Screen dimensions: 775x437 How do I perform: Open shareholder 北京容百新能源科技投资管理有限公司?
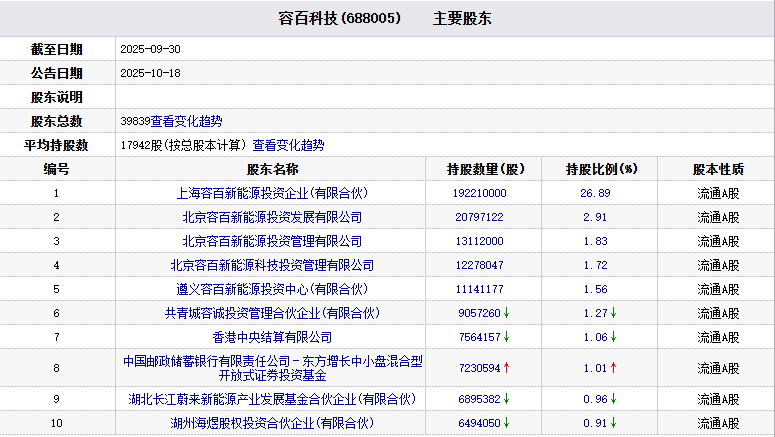(272, 265)
